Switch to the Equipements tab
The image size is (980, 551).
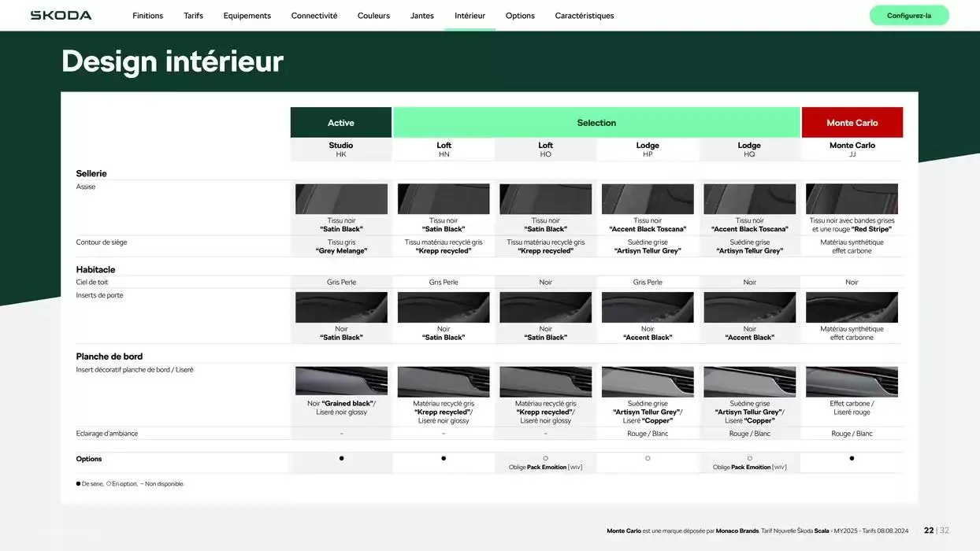[x=247, y=16]
